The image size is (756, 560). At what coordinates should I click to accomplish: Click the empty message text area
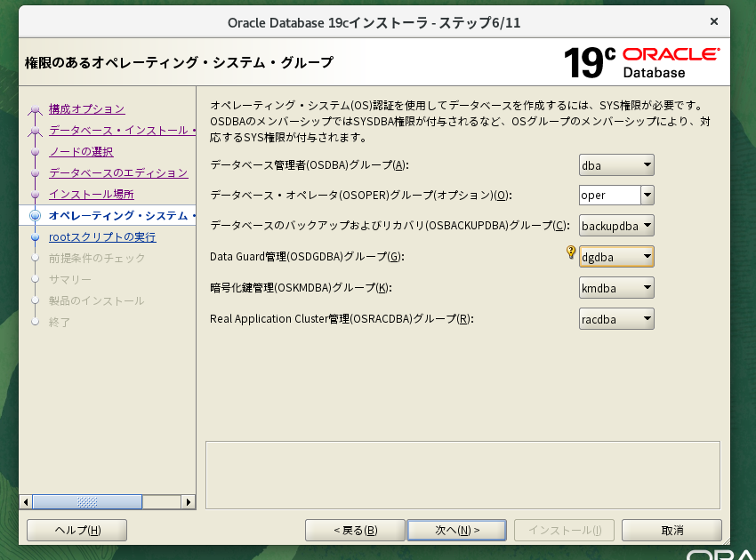[x=462, y=476]
